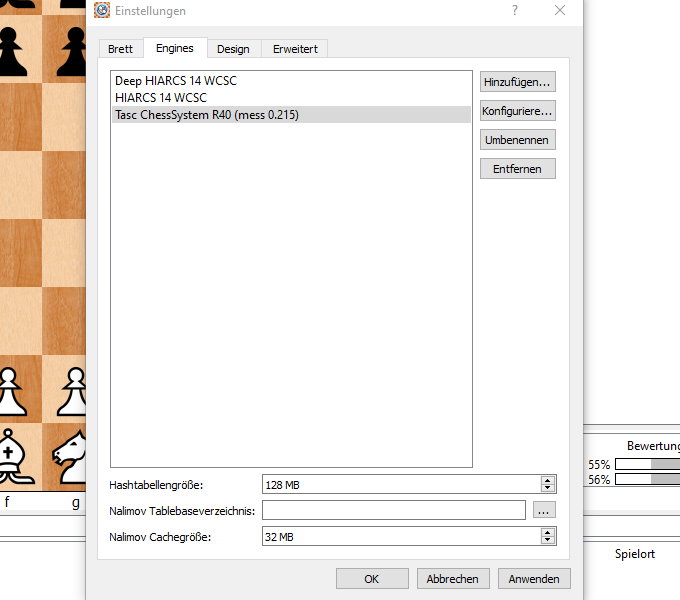
Task: Click the Spielort label in main window
Action: (x=635, y=554)
